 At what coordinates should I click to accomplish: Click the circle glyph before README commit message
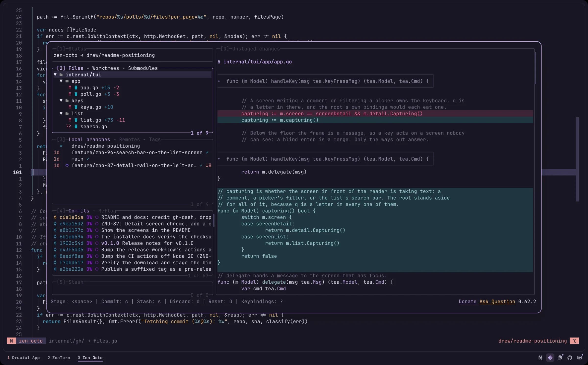(97, 217)
